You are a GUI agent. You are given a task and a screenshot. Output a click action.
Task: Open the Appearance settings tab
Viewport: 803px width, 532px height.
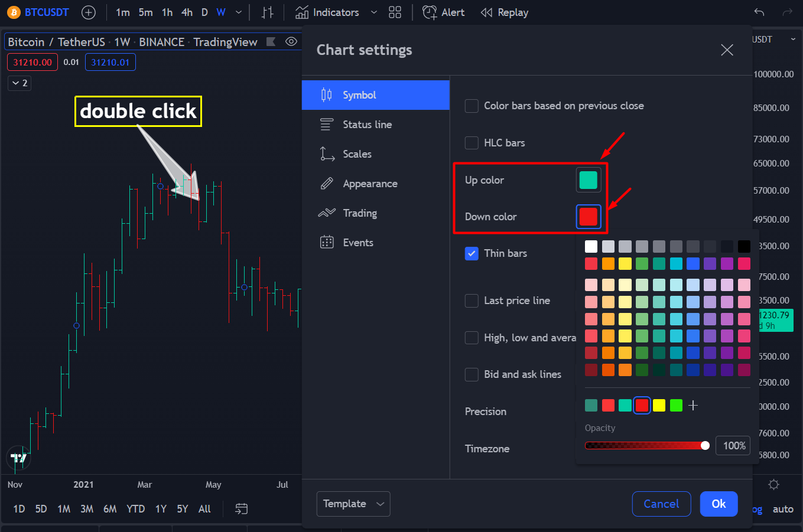click(x=376, y=184)
